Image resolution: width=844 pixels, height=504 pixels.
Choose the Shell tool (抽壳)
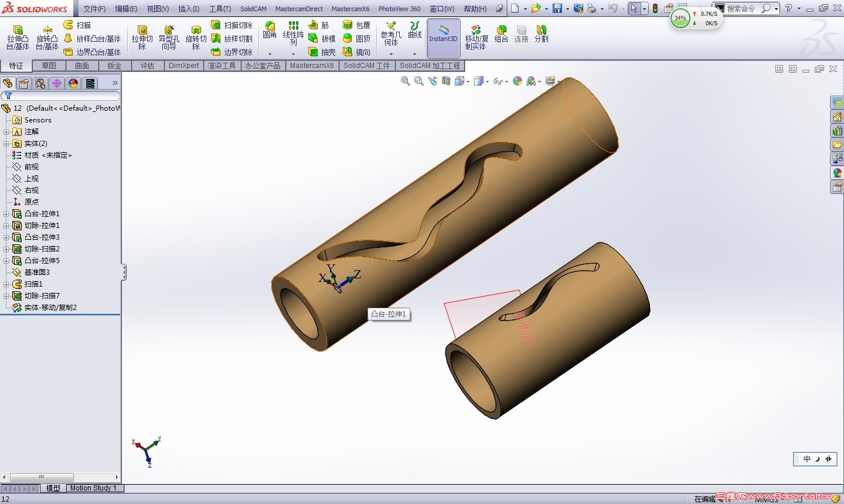[x=322, y=52]
